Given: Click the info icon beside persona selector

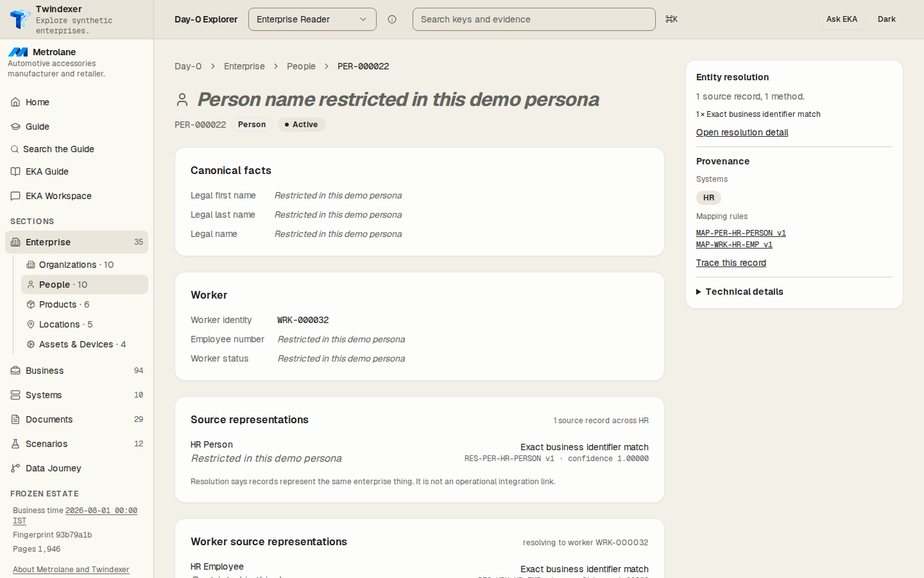Looking at the screenshot, I should pos(392,19).
